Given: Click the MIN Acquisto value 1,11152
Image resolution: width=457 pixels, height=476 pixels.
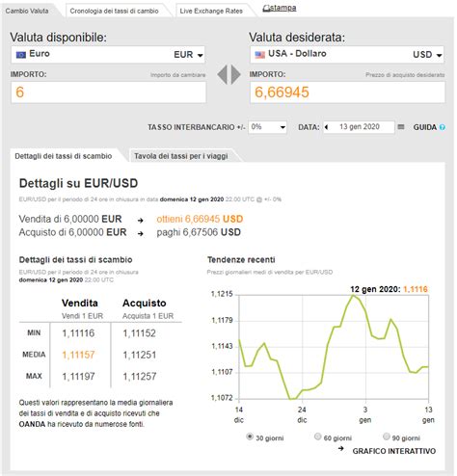Looking at the screenshot, I should (x=140, y=333).
